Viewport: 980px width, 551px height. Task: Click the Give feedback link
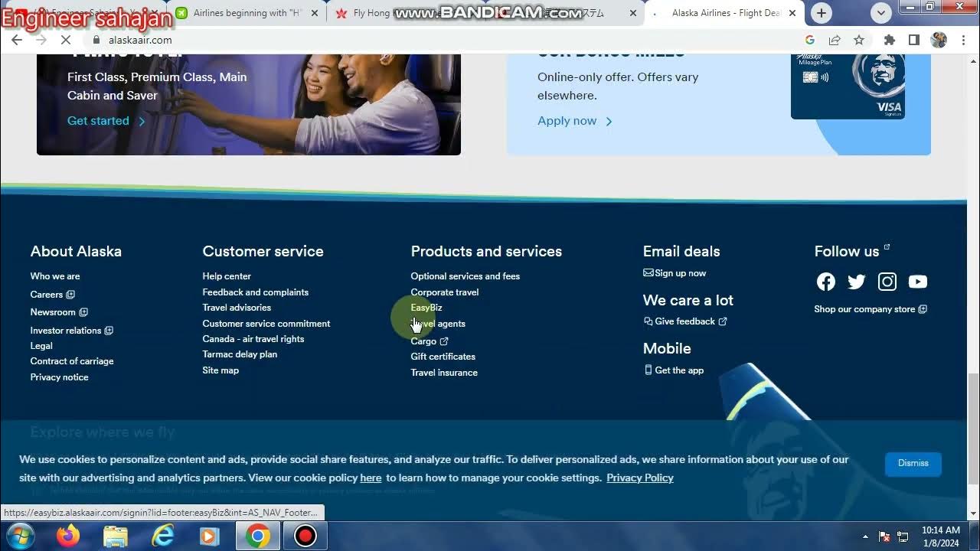tap(685, 321)
